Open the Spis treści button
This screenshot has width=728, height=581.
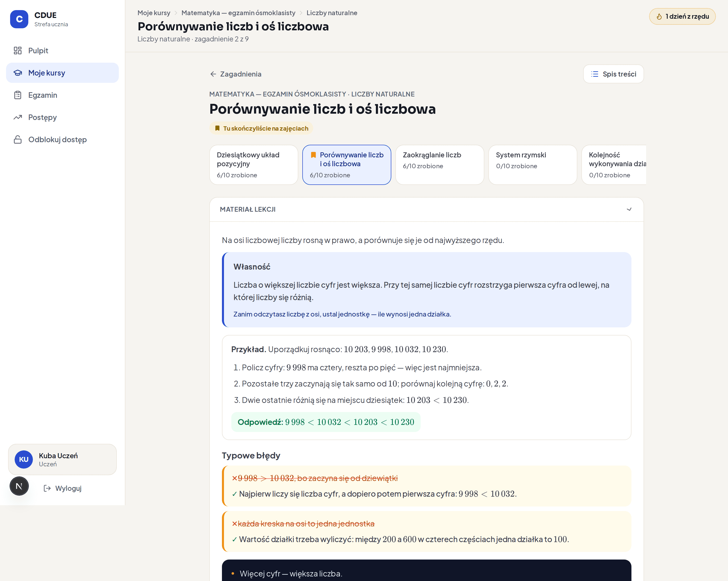(613, 74)
